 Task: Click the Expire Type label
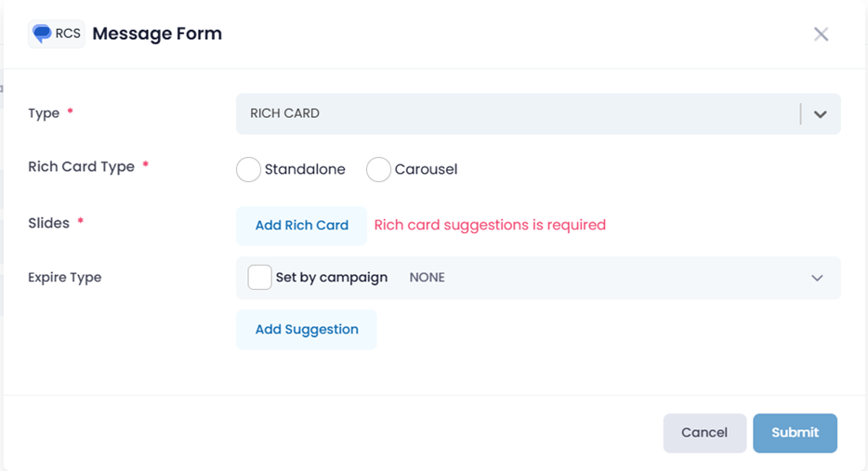point(65,278)
